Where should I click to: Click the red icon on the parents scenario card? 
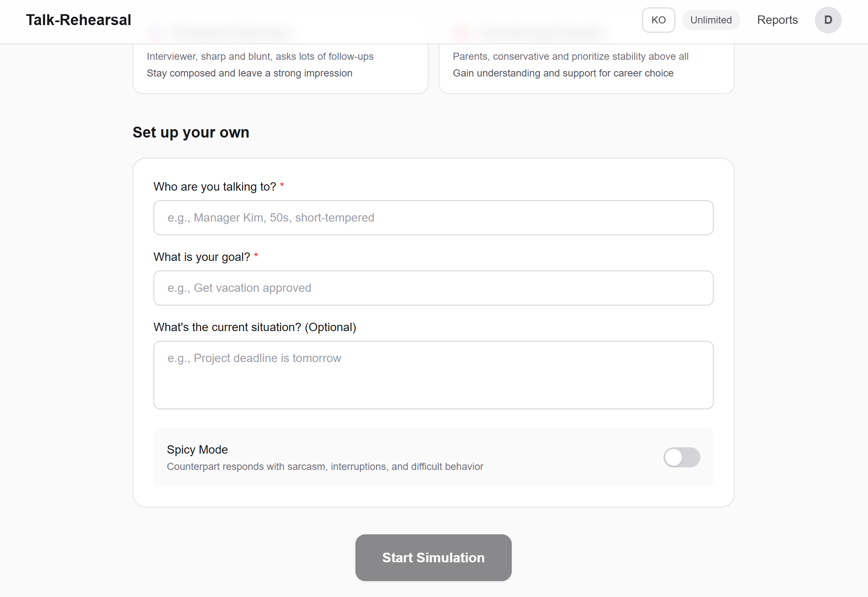[x=462, y=32]
